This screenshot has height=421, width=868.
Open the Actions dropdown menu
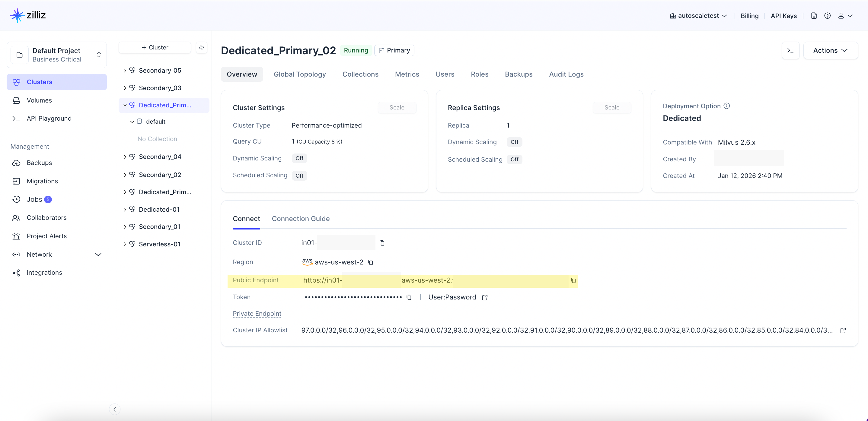point(830,51)
